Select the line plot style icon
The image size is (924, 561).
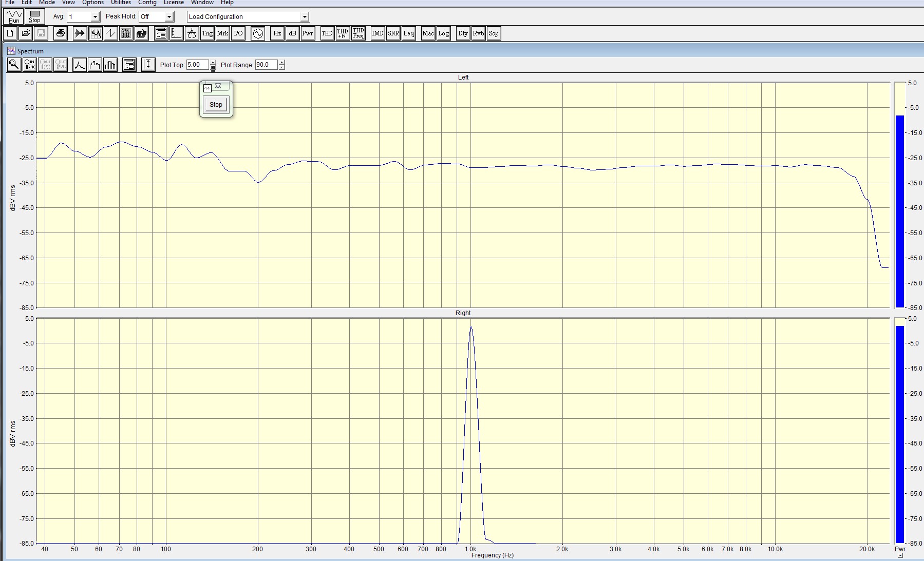(80, 65)
